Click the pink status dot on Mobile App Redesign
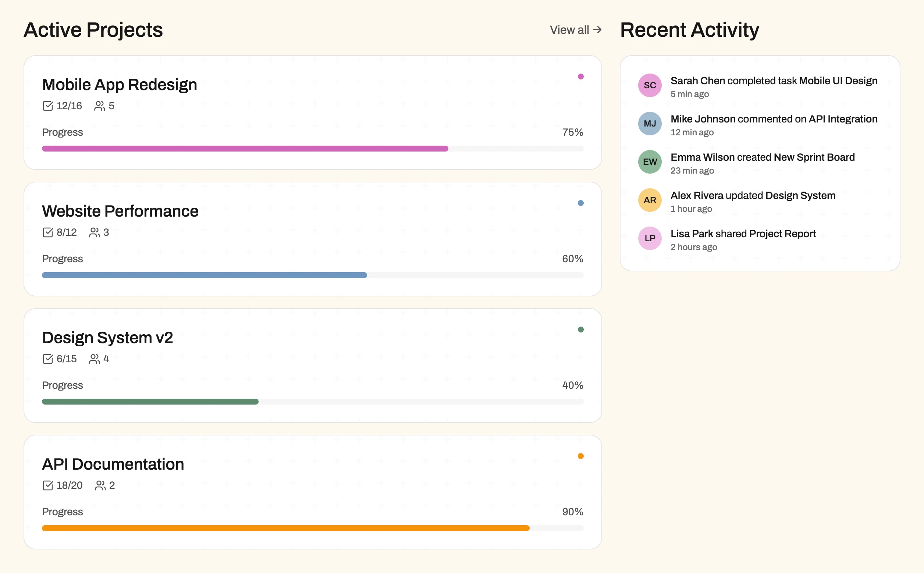Viewport: 924px width, 573px height. 580,76
